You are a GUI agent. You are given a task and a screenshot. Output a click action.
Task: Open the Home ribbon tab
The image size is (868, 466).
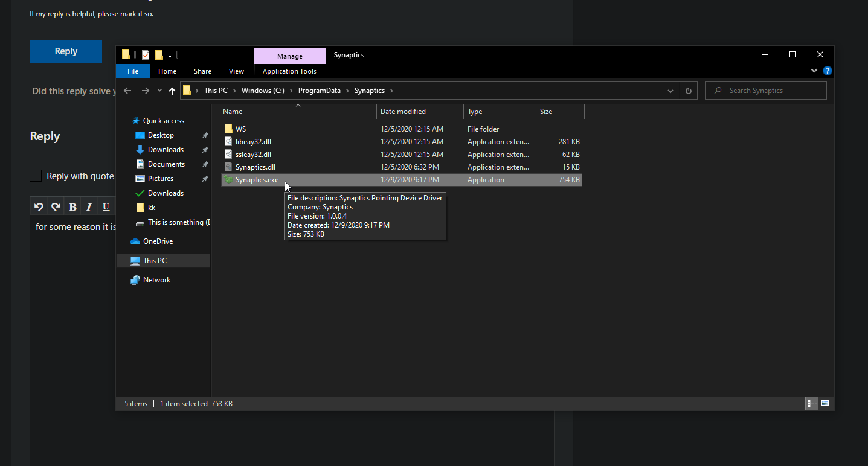[167, 71]
